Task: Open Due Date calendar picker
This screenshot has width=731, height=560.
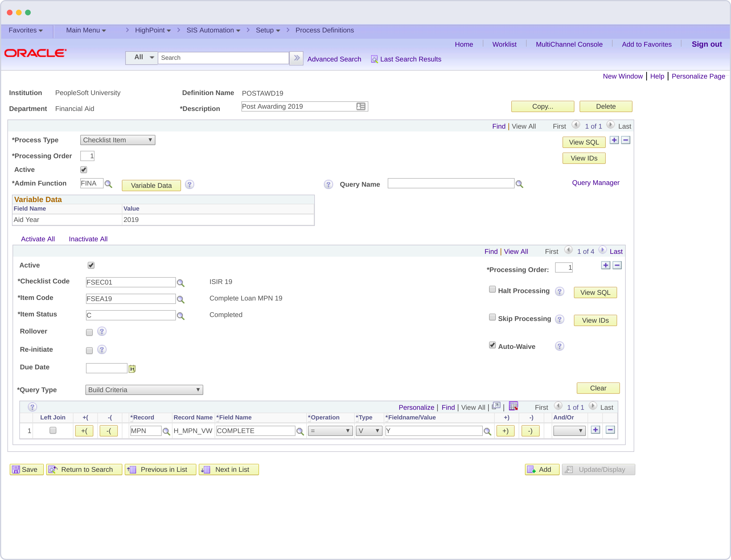Action: (132, 369)
